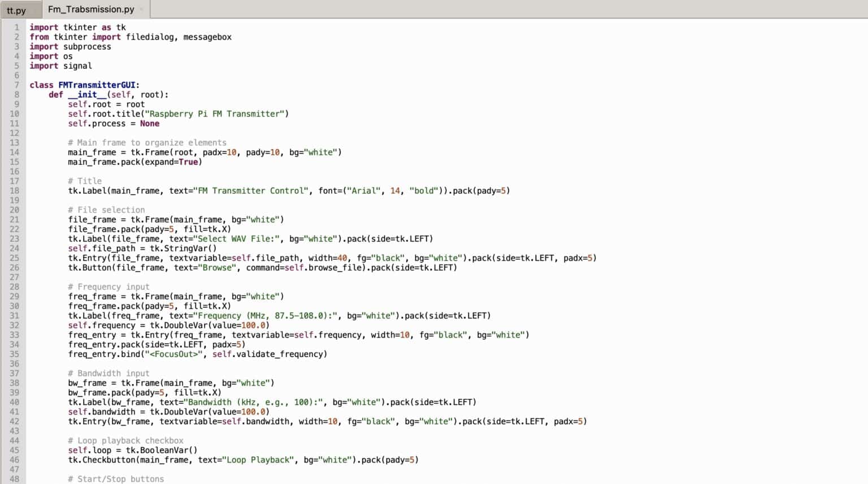Image resolution: width=868 pixels, height=484 pixels.
Task: Switch to the tt.py tab
Action: [16, 10]
